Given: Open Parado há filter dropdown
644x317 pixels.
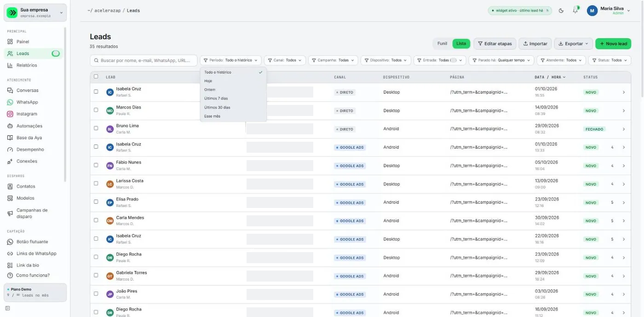Looking at the screenshot, I should [501, 60].
